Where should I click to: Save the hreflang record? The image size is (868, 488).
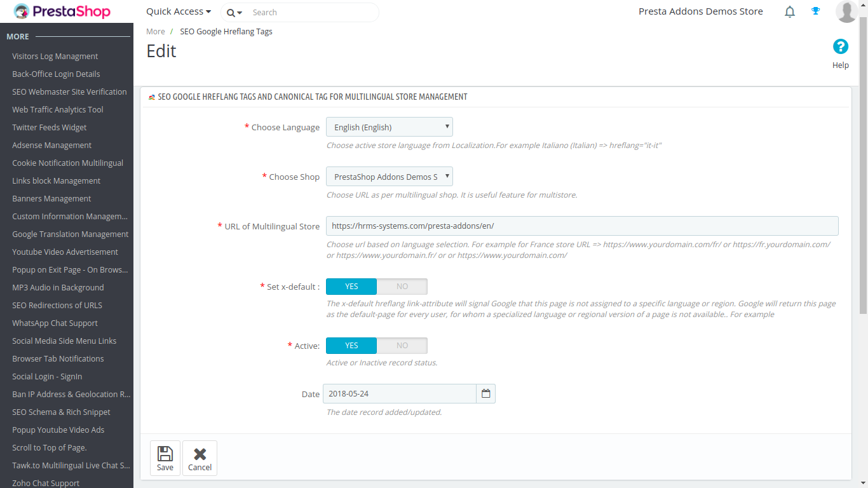165,458
